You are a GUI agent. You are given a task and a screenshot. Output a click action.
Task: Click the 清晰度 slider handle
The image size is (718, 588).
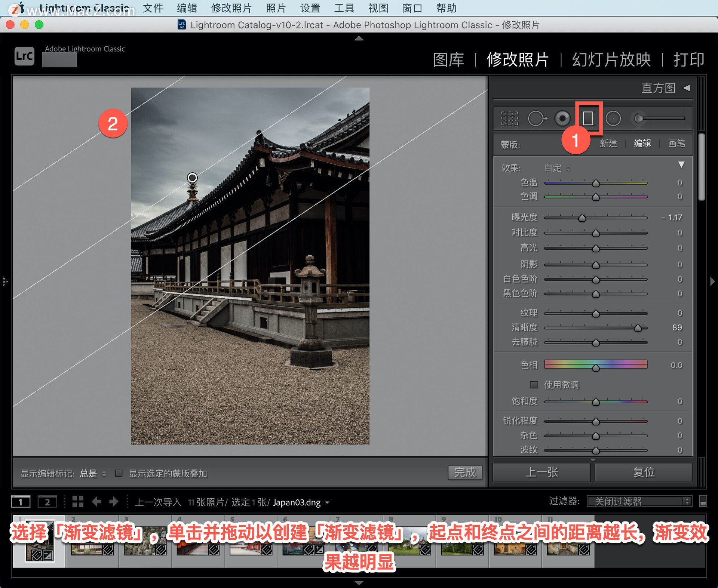click(x=638, y=328)
